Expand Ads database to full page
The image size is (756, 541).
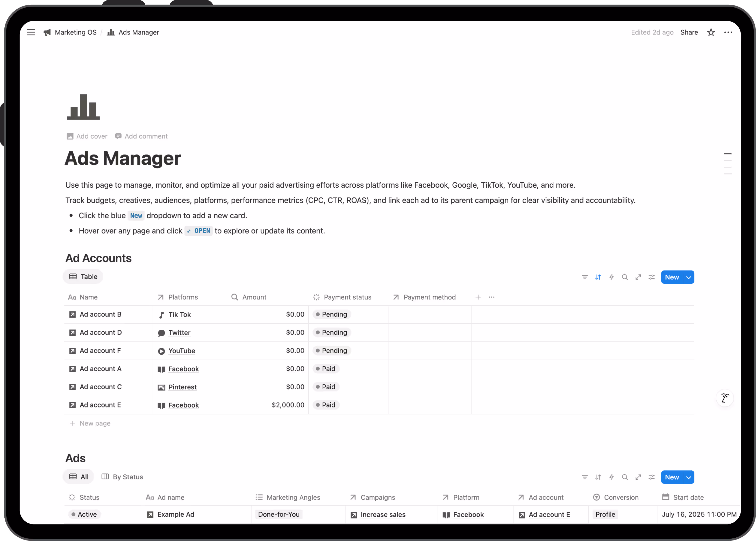click(638, 477)
